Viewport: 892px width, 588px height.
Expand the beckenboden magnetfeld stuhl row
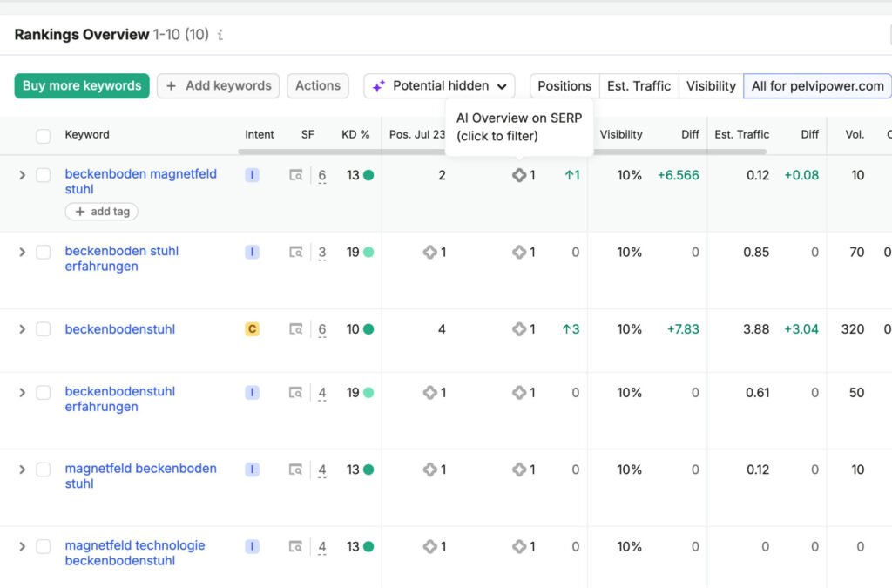click(22, 174)
